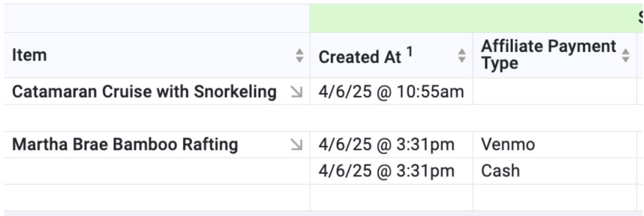
Task: Open Catamaran Cruise with Snorkeling item
Action: point(144,92)
